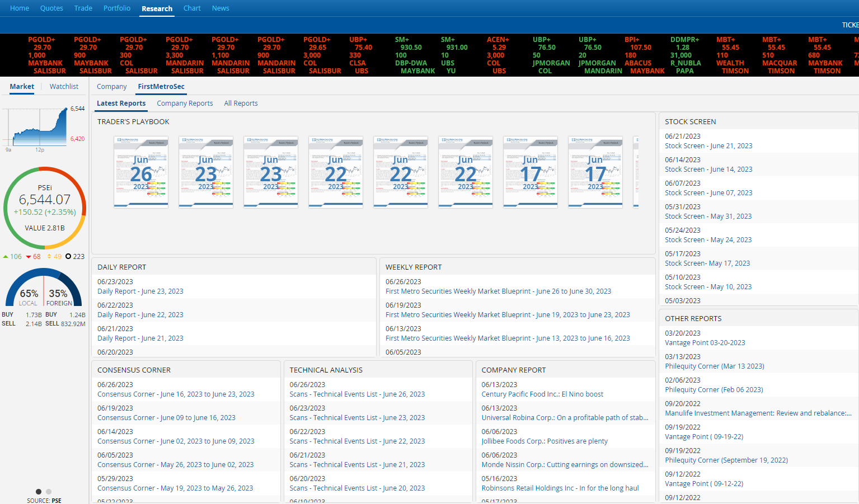Open the Trade tab
This screenshot has height=504, width=859.
(83, 8)
